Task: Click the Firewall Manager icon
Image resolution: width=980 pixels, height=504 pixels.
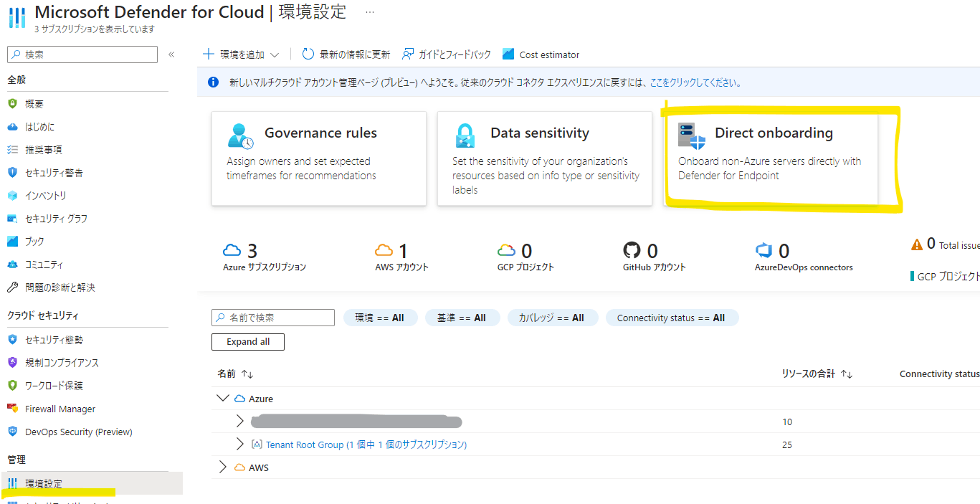Action: tap(12, 409)
